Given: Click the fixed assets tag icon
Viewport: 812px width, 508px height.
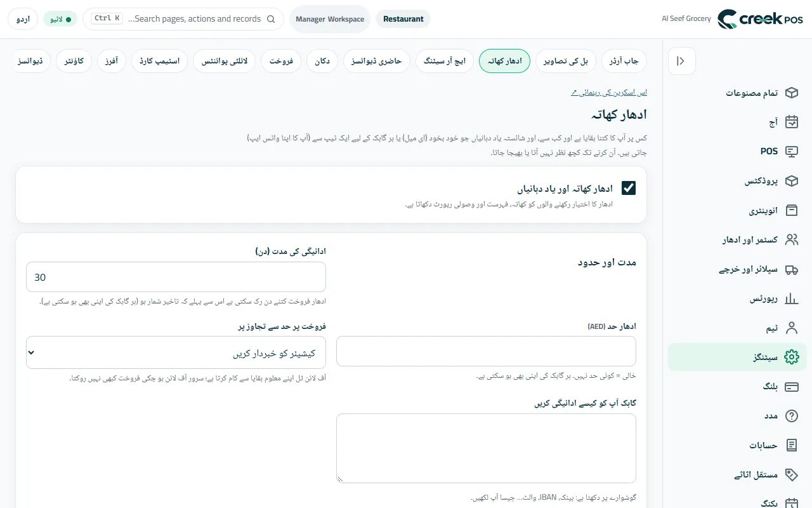Looking at the screenshot, I should click(791, 474).
